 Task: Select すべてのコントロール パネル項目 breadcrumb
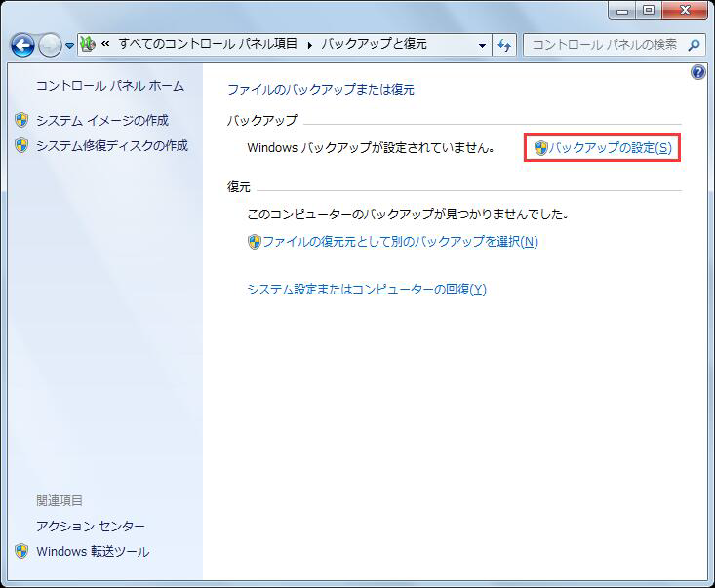click(208, 44)
